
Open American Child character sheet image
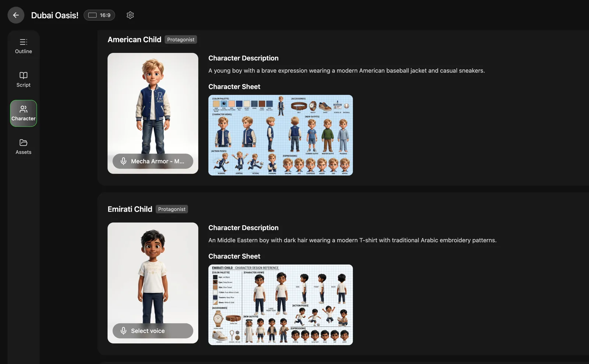280,135
